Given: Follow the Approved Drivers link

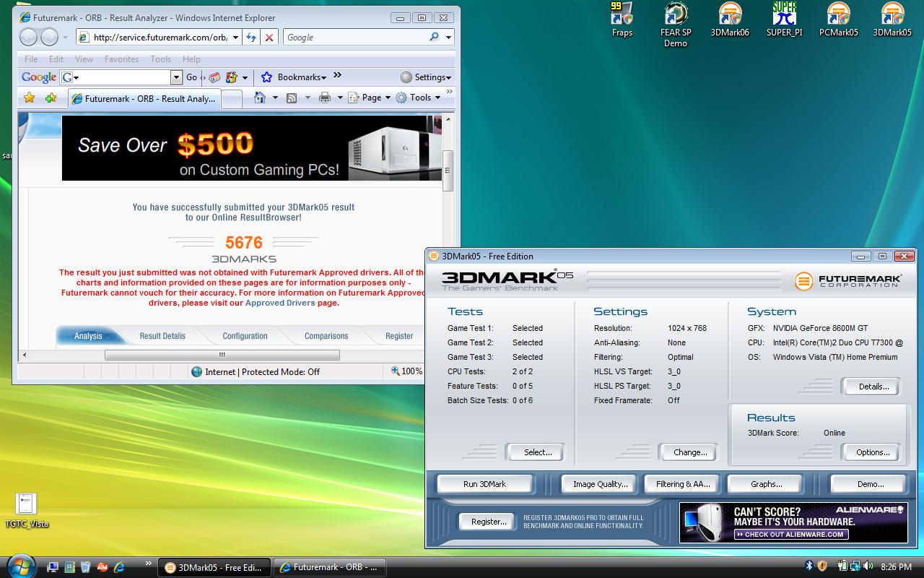Looking at the screenshot, I should pyautogui.click(x=280, y=303).
